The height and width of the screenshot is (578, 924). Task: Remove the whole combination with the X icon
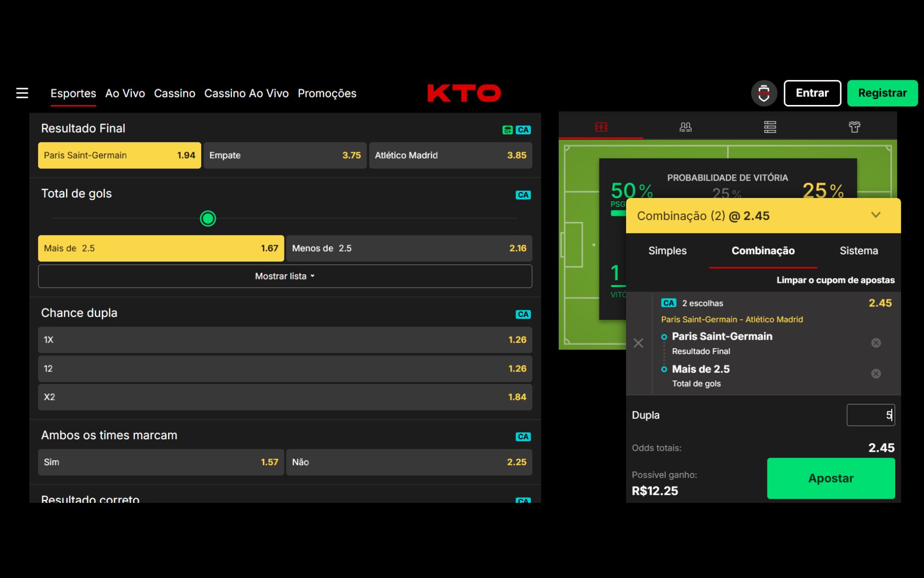point(638,343)
